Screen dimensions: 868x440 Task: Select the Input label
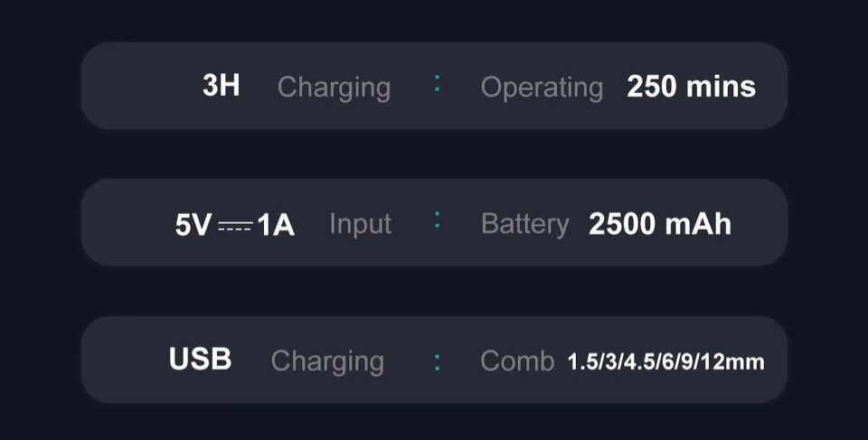point(361,224)
